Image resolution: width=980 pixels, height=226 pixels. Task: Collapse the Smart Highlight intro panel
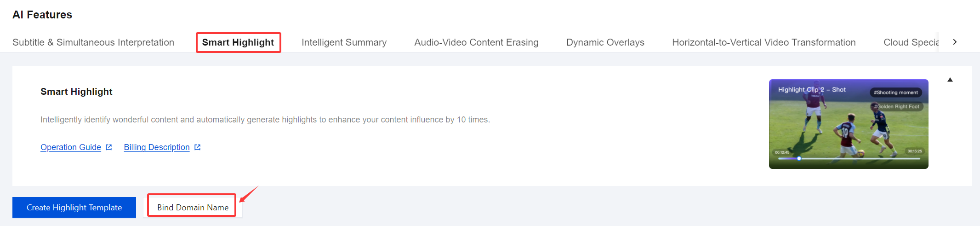[950, 80]
